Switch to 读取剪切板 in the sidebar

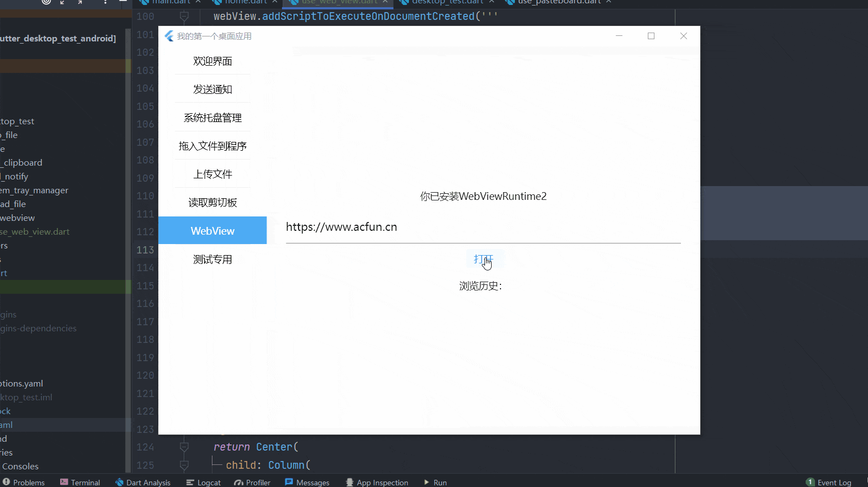(212, 203)
